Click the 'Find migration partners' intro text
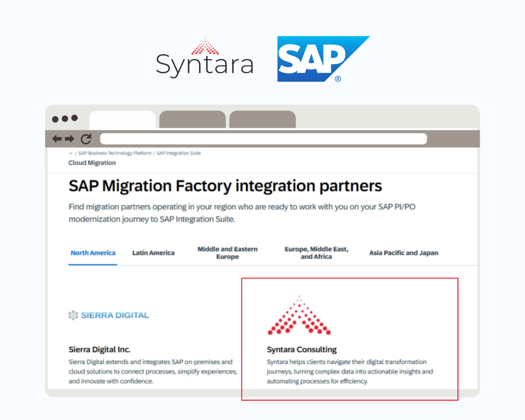Viewport: 525px width, 420px height. (242, 213)
